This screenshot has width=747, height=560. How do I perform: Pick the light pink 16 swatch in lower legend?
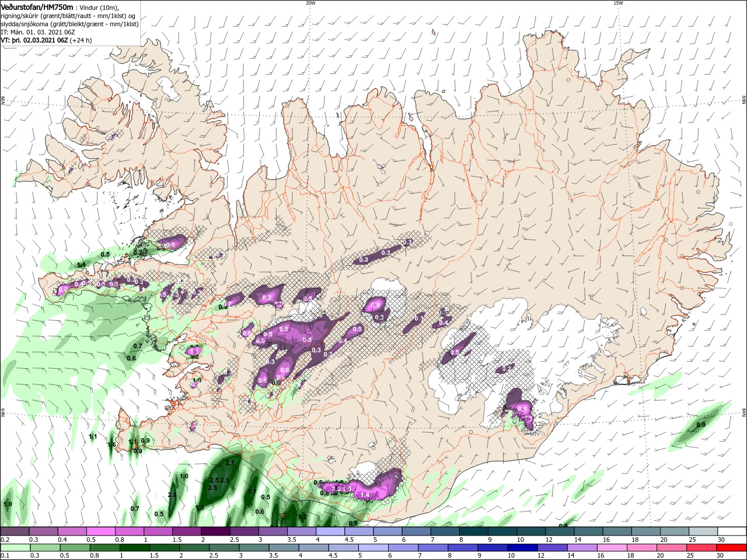pyautogui.click(x=613, y=548)
